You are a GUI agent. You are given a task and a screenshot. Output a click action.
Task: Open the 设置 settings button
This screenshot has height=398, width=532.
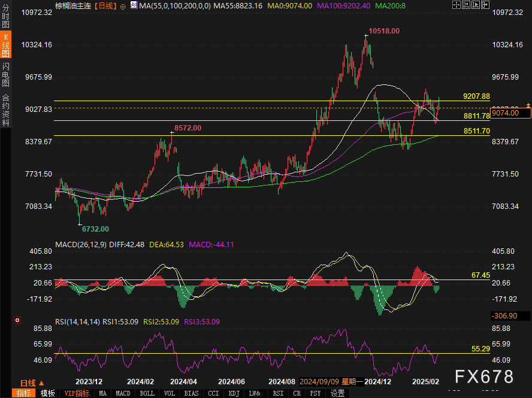click(x=338, y=393)
